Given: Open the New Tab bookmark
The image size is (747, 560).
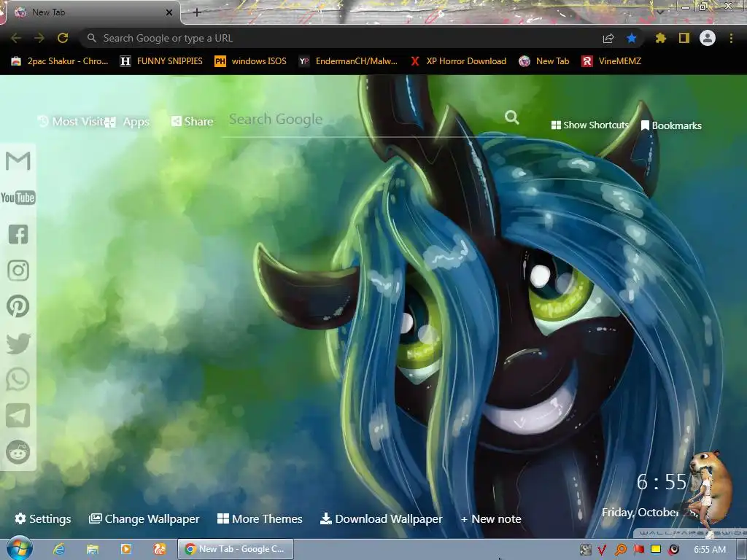Looking at the screenshot, I should point(544,61).
